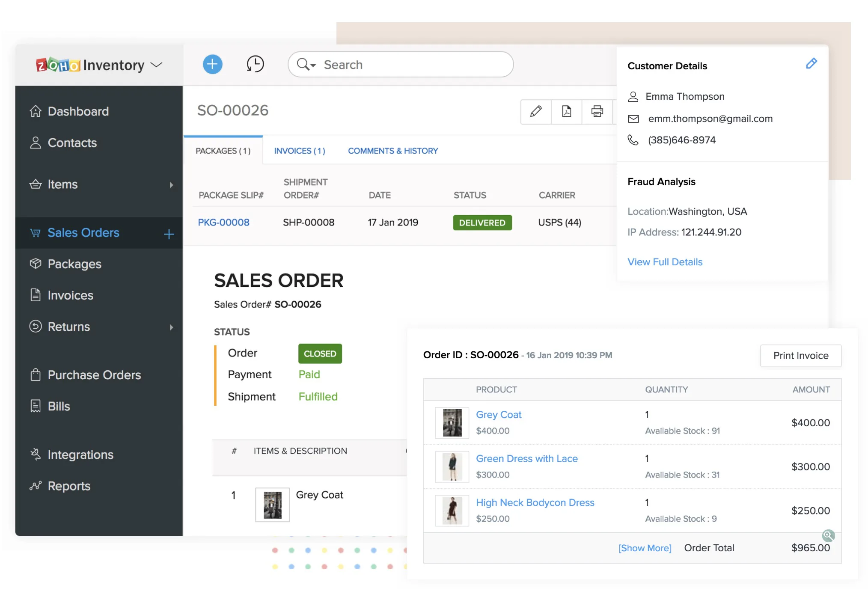Click View Full Details link
The height and width of the screenshot is (606, 868).
coord(665,262)
